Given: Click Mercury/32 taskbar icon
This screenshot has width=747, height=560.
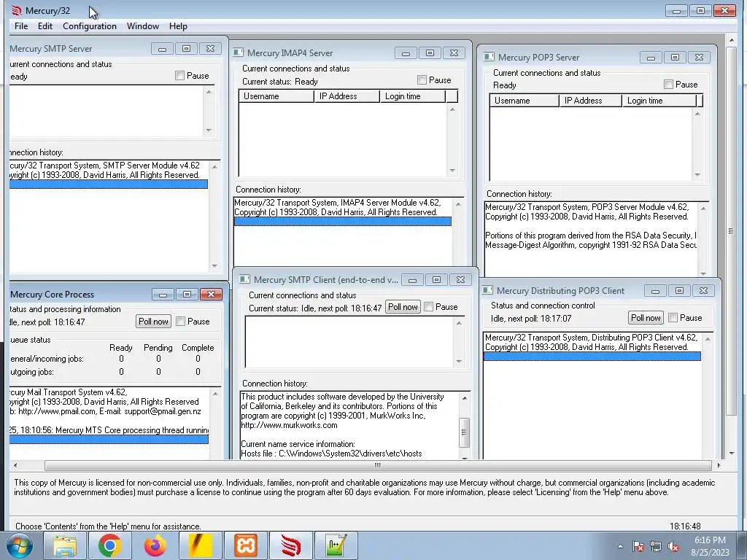Looking at the screenshot, I should pos(290,545).
